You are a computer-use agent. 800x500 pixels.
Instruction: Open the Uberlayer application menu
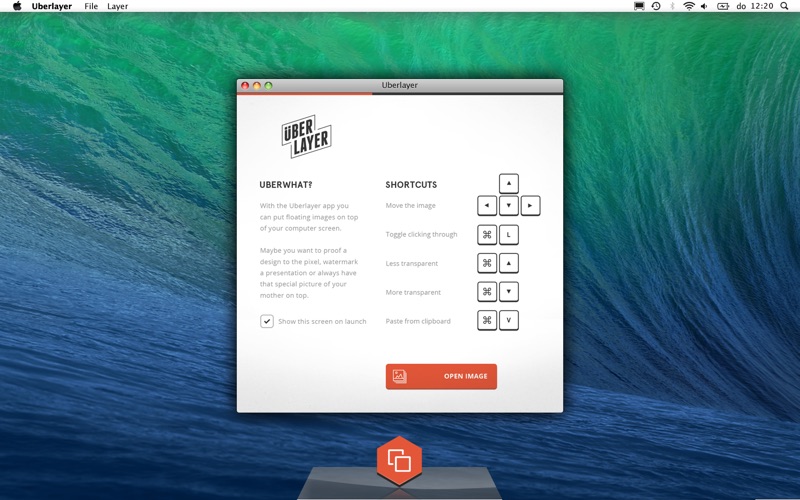point(52,6)
